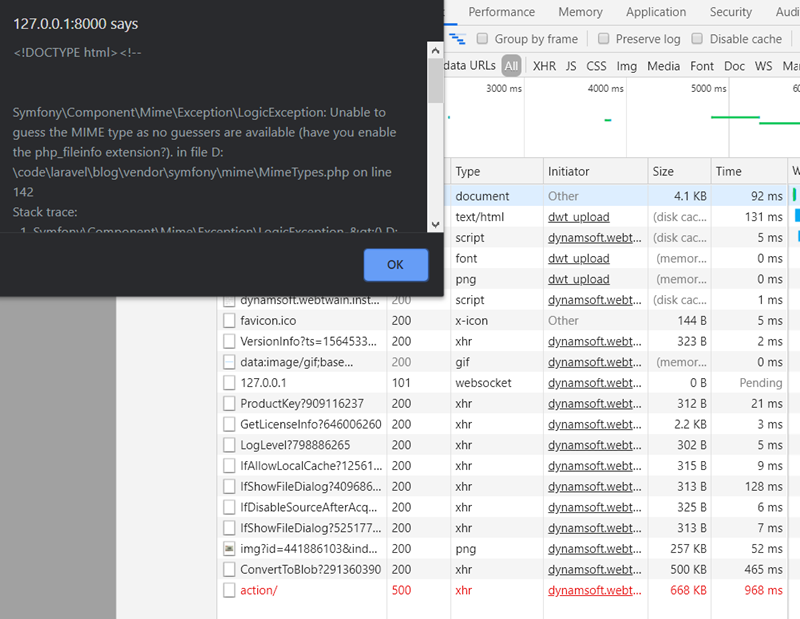Sort requests by the Time column header
Viewport: 800px width, 619px height.
coord(728,172)
